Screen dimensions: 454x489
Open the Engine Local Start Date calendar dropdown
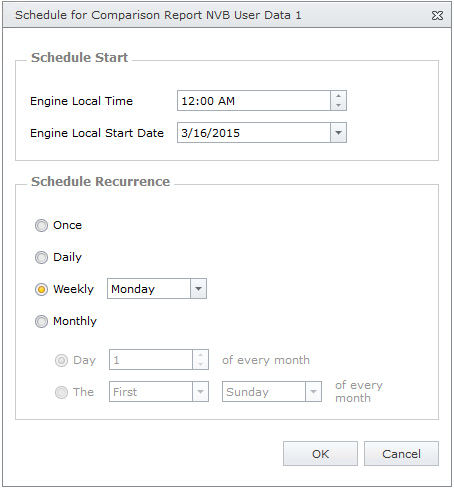coord(338,133)
